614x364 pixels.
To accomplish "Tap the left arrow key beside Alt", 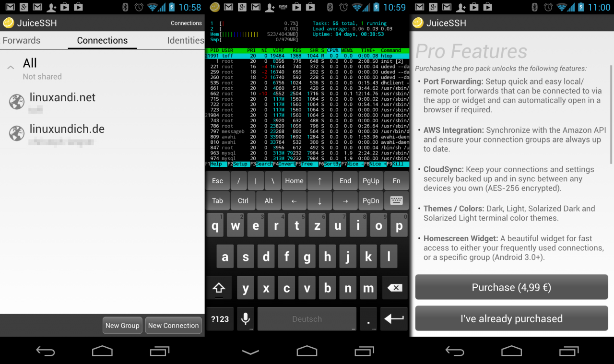I will (x=295, y=201).
